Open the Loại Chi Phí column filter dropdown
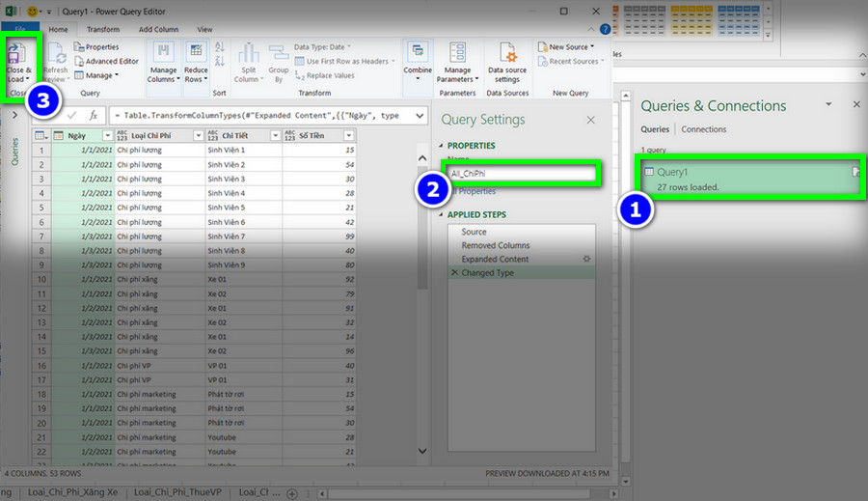This screenshot has width=868, height=501. pyautogui.click(x=198, y=136)
